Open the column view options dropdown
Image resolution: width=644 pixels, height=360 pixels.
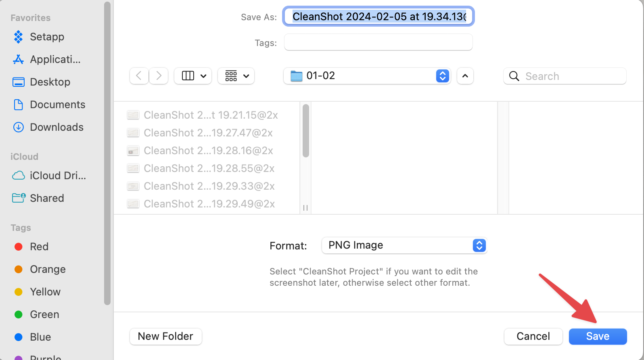point(193,76)
